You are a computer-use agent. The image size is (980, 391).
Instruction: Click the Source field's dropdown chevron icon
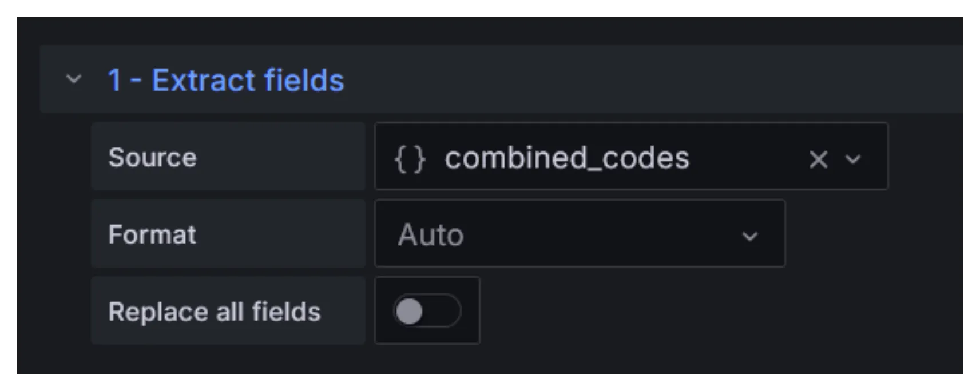pyautogui.click(x=853, y=160)
